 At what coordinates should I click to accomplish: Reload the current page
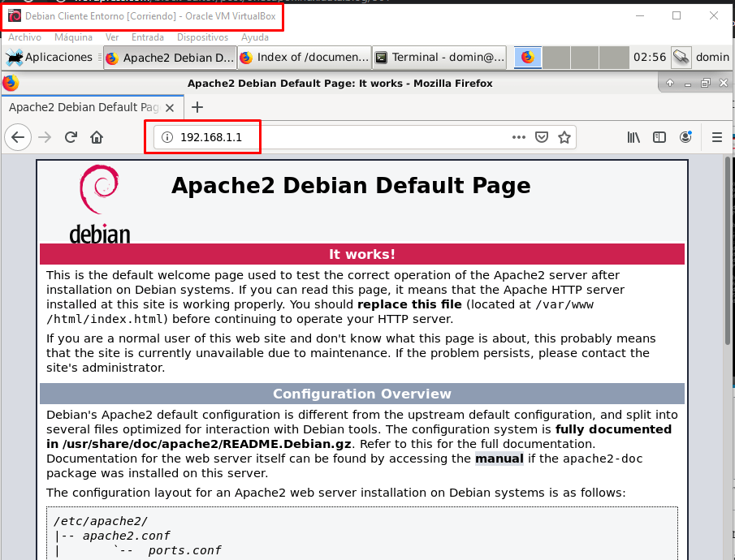coord(71,137)
